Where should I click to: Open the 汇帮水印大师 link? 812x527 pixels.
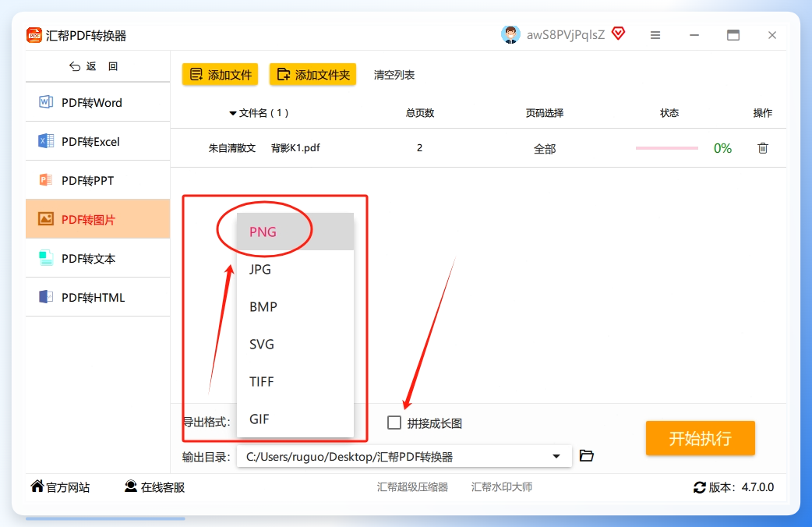point(501,487)
